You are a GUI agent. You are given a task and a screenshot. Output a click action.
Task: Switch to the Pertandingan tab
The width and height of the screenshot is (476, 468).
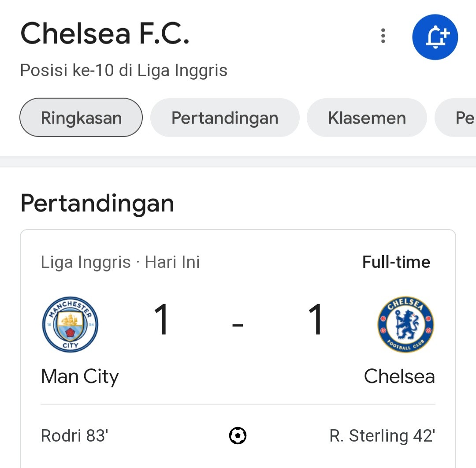point(225,118)
